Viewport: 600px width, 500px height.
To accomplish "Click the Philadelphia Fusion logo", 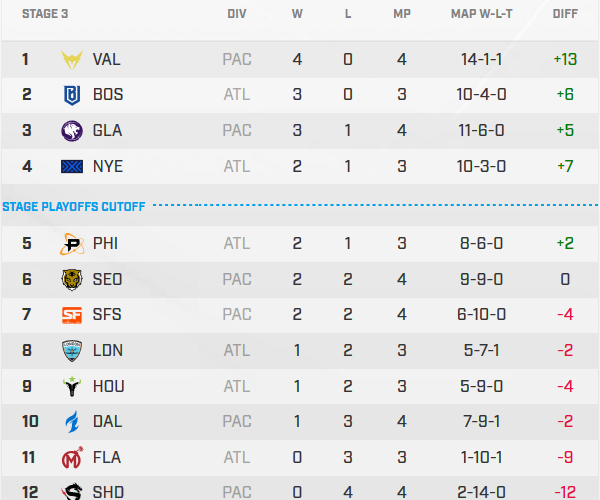I will click(x=72, y=243).
